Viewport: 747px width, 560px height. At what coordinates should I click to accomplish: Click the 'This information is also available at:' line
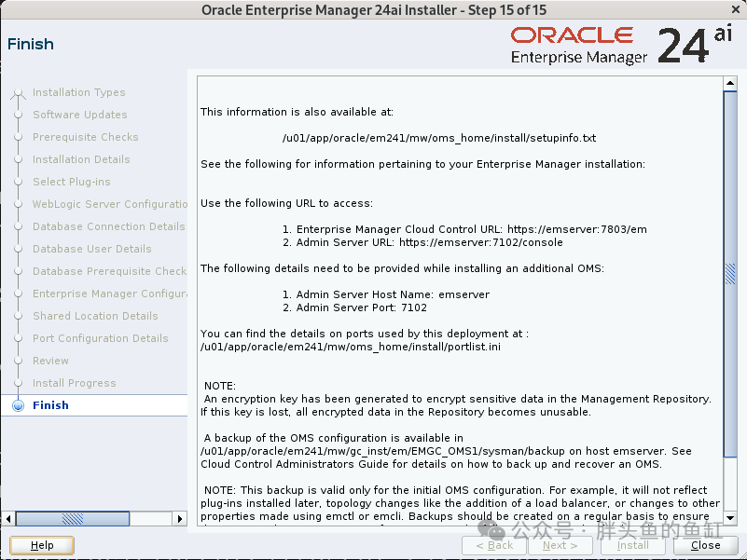[x=297, y=112]
